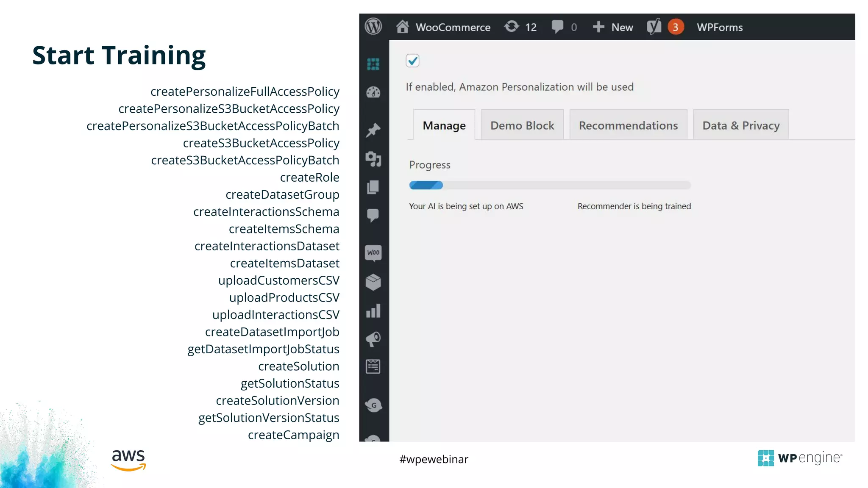Disable the Amazon Personalization checkbox
Image resolution: width=868 pixels, height=488 pixels.
click(412, 61)
